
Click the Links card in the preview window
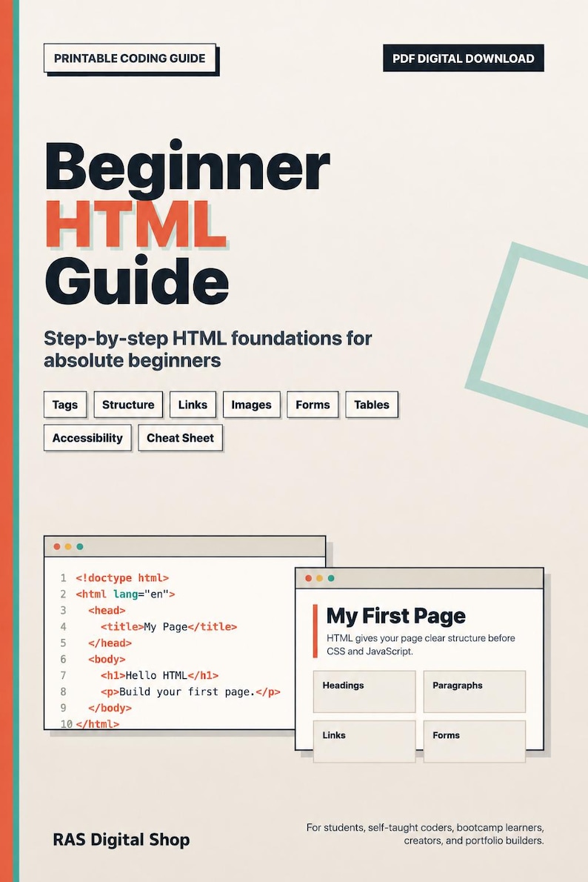(364, 741)
